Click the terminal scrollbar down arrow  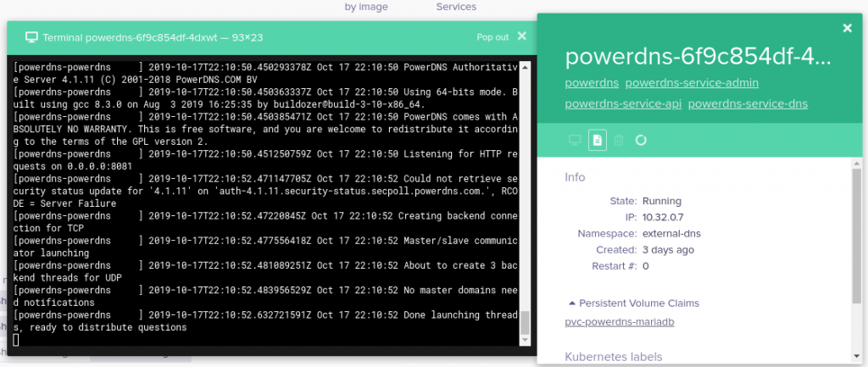click(525, 341)
